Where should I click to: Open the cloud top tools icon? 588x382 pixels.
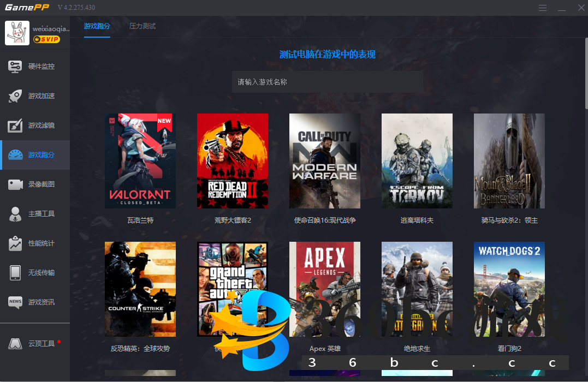[x=15, y=344]
